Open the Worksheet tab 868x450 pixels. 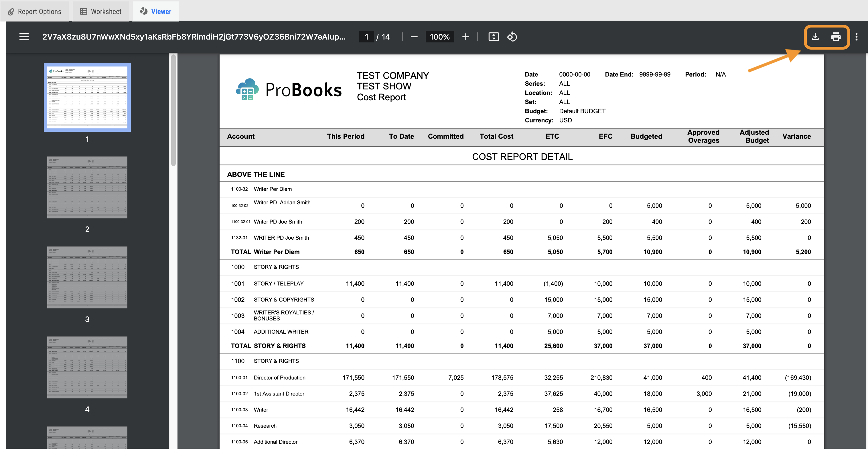[x=100, y=11]
